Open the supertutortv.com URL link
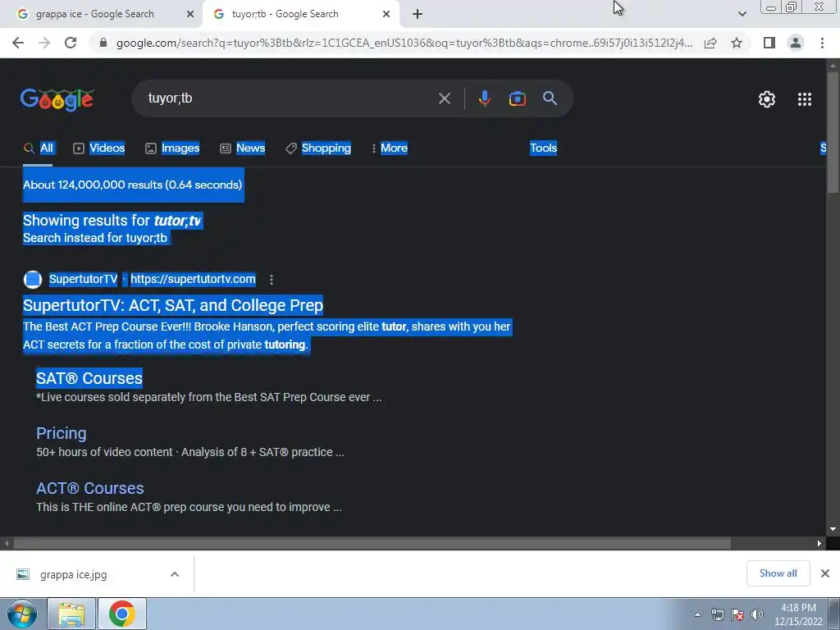This screenshot has height=630, width=840. (x=193, y=279)
